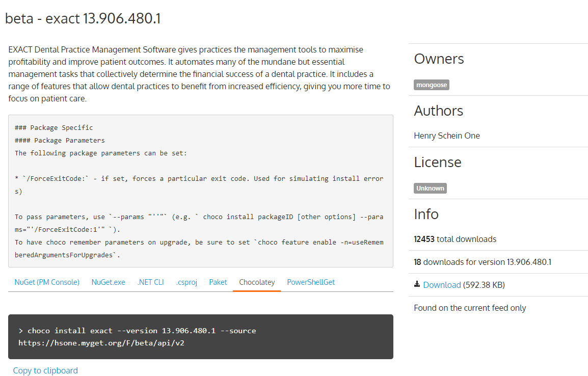The height and width of the screenshot is (376, 588).
Task: Click 18 downloads for version text
Action: coord(483,262)
